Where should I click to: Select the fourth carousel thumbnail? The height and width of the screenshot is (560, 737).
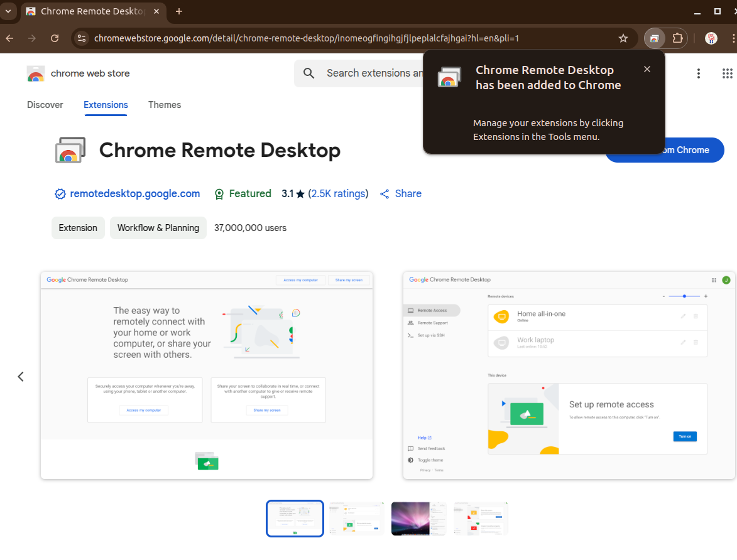481,518
